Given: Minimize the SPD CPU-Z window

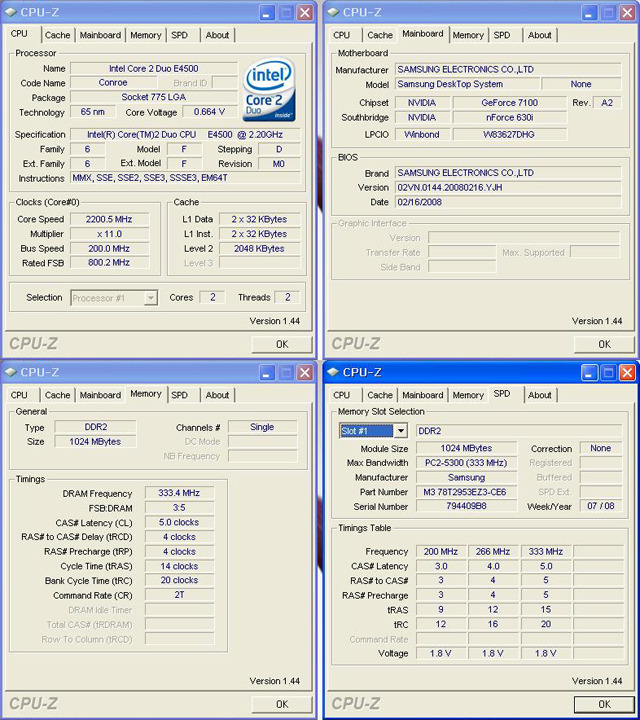Looking at the screenshot, I should [x=589, y=373].
